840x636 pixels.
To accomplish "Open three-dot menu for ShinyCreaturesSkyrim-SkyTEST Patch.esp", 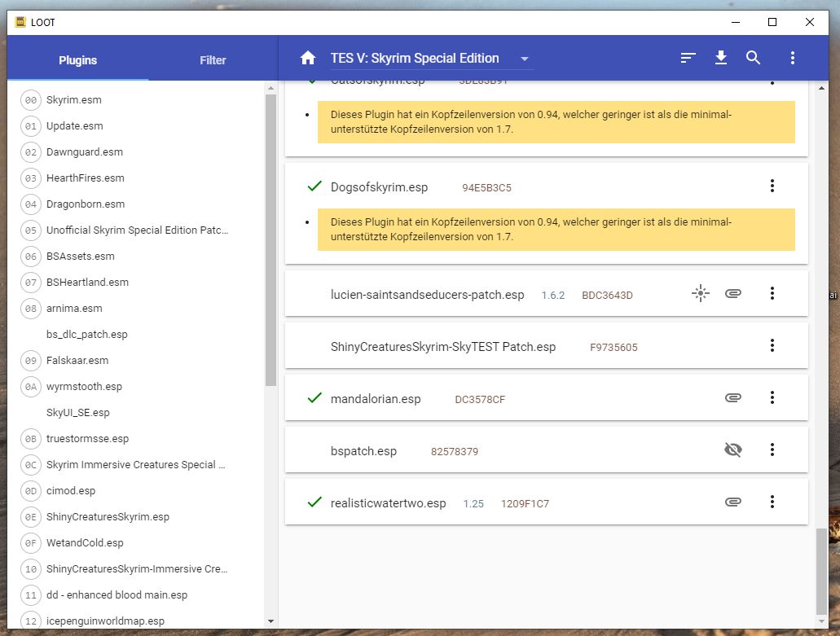I will (772, 346).
